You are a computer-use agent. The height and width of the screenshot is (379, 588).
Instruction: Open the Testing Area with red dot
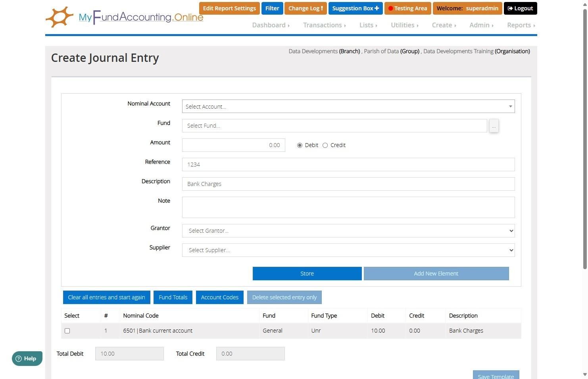click(407, 8)
